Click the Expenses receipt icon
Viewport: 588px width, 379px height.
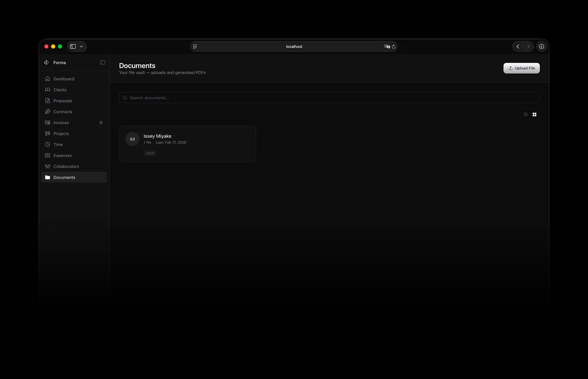(48, 156)
